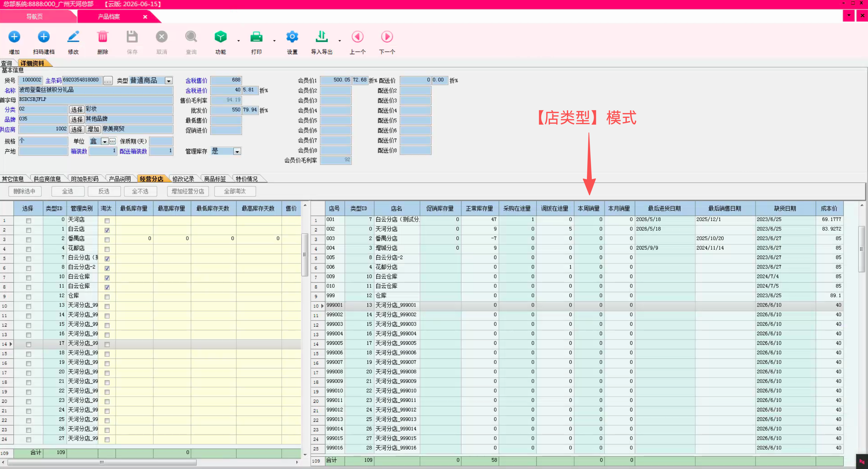Click the 配送箱装数 blue label
The width and height of the screenshot is (868, 469).
(x=133, y=151)
